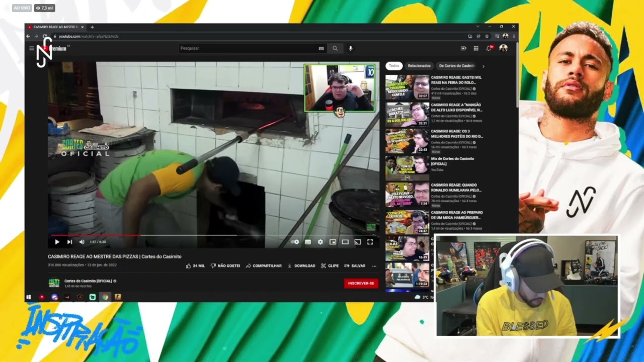
Task: Open the Cortes do Casimito channel avatar
Action: tap(54, 283)
